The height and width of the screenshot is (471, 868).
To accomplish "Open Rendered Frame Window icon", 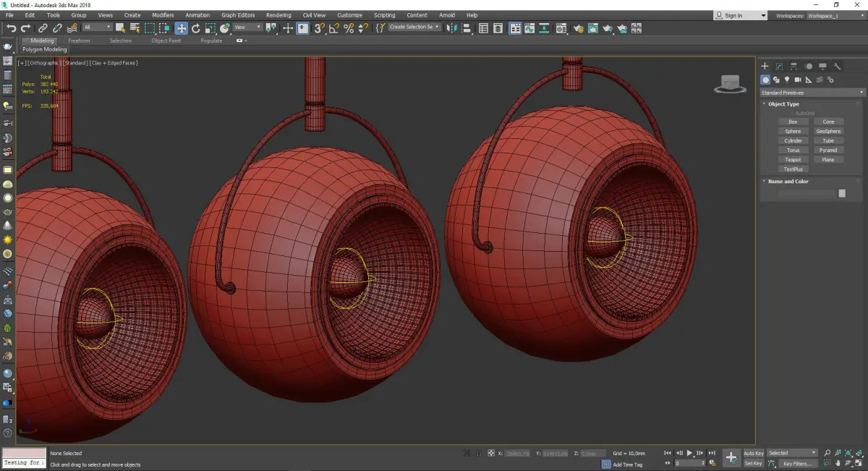I will (593, 28).
